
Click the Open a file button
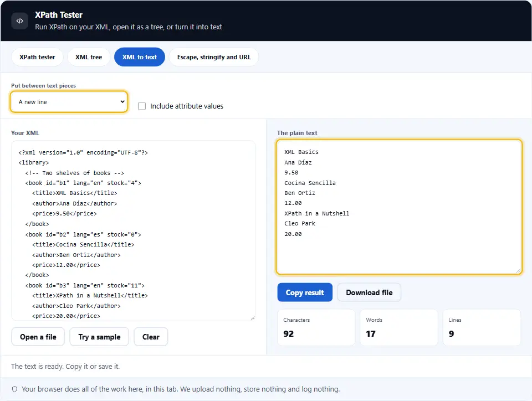point(38,337)
